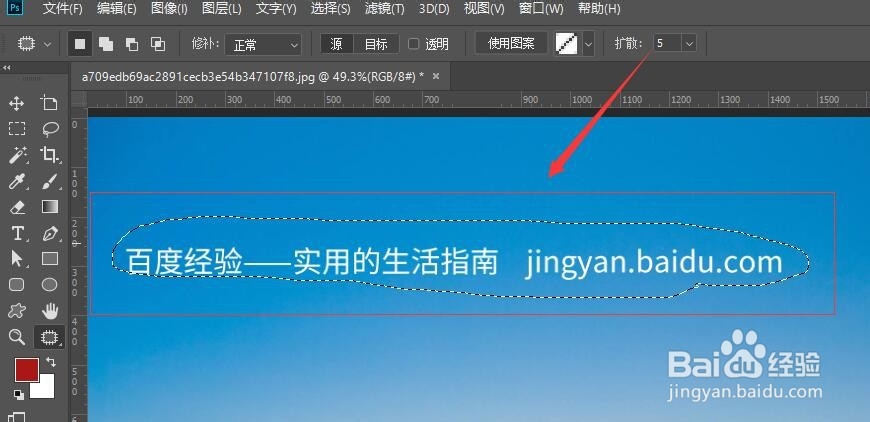Swap foreground and background colors
Screen dimensions: 870x422
pos(51,362)
